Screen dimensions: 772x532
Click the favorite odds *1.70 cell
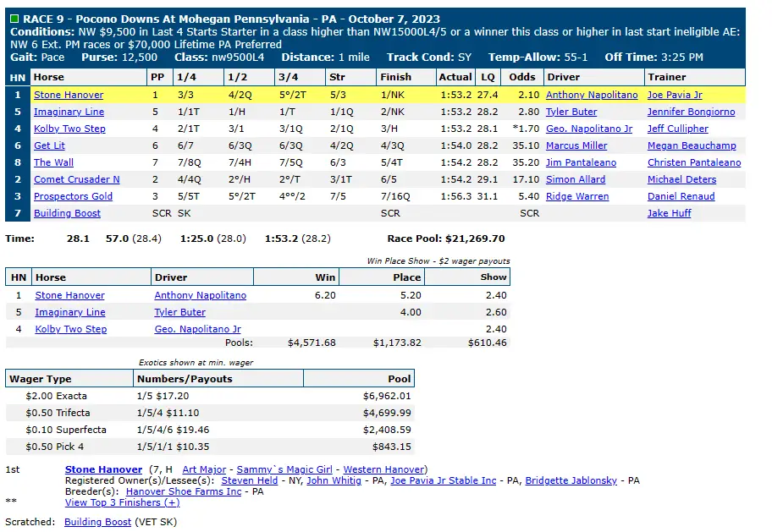pyautogui.click(x=526, y=129)
